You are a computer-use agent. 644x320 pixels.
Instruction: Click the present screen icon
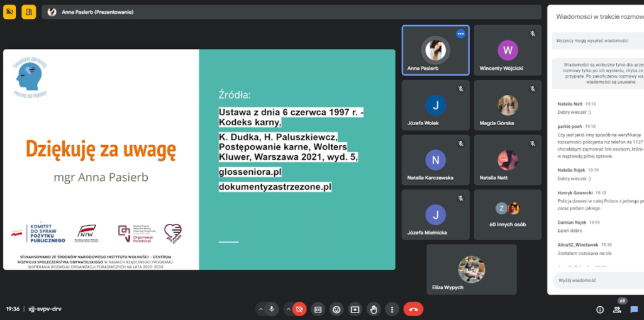pos(355,309)
